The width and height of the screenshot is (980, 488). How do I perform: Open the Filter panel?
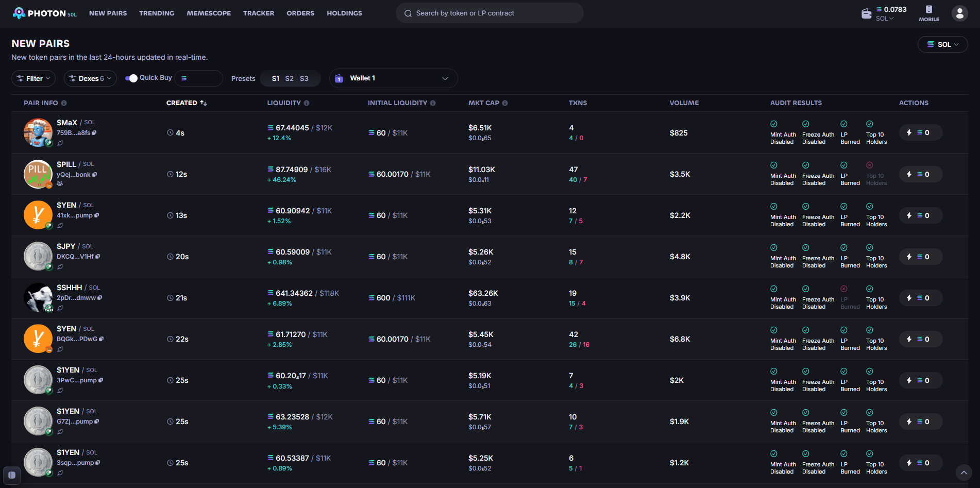coord(33,78)
